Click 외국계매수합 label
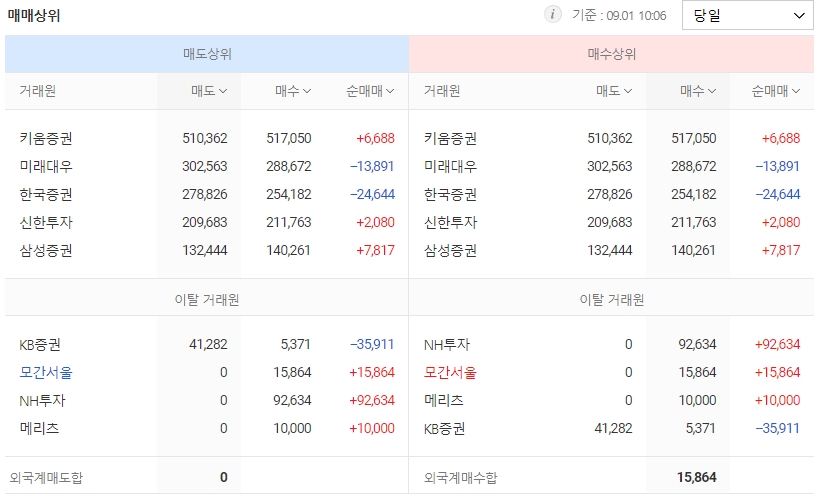This screenshot has height=501, width=819. tap(461, 477)
